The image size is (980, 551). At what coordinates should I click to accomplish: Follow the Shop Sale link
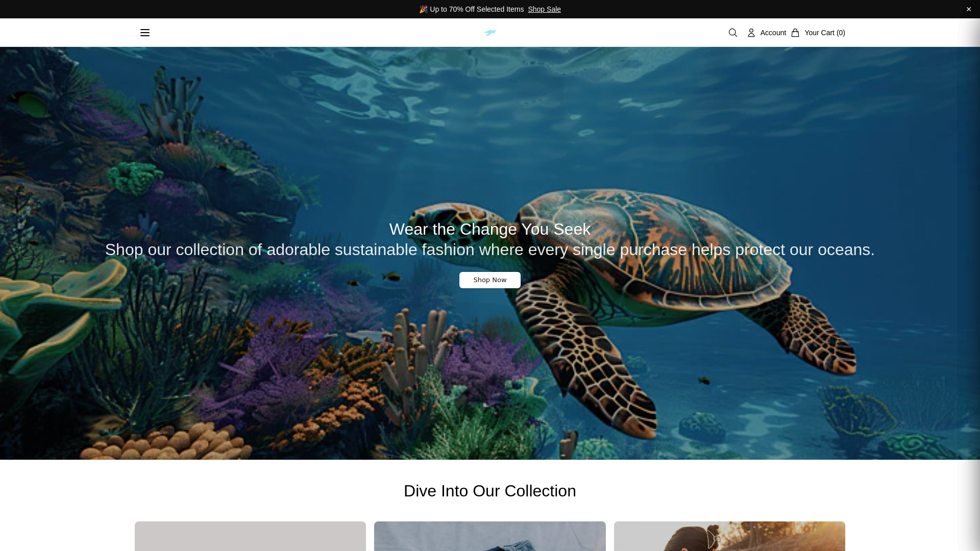(x=544, y=9)
